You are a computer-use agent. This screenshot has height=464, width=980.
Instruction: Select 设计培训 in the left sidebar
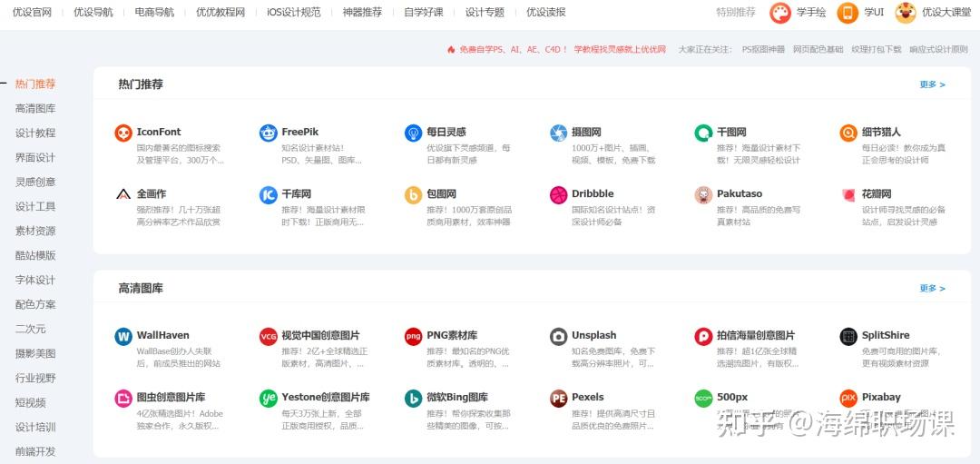click(35, 427)
